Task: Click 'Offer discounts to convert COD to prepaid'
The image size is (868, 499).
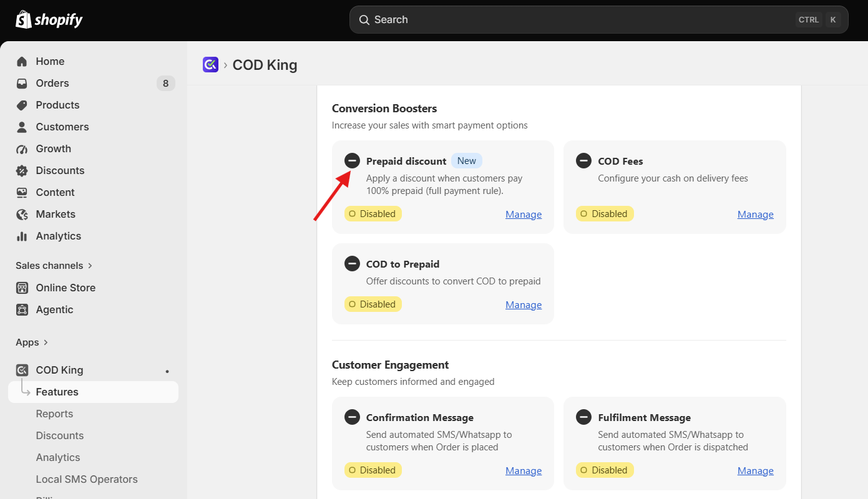Action: (x=454, y=281)
